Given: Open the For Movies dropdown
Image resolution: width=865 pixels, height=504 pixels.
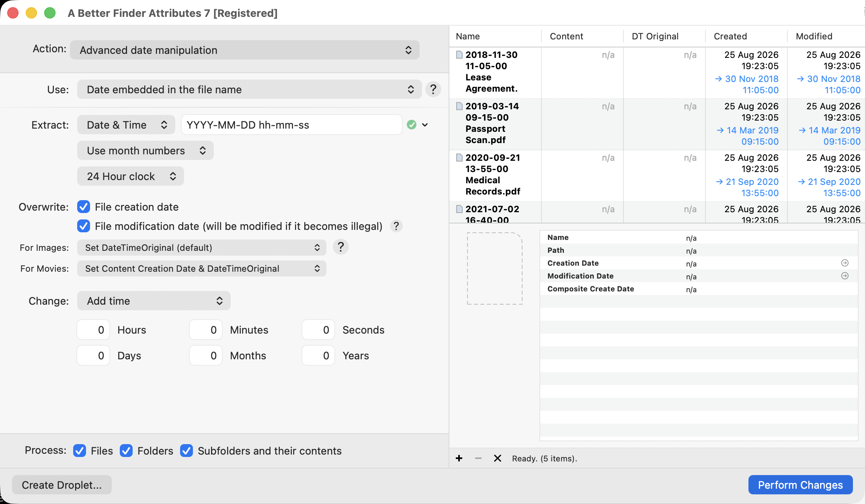Looking at the screenshot, I should coord(202,268).
